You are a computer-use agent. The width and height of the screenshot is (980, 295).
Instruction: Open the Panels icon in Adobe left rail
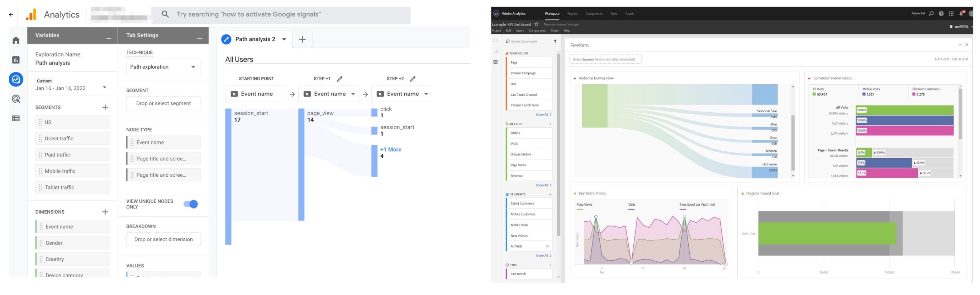tap(495, 41)
